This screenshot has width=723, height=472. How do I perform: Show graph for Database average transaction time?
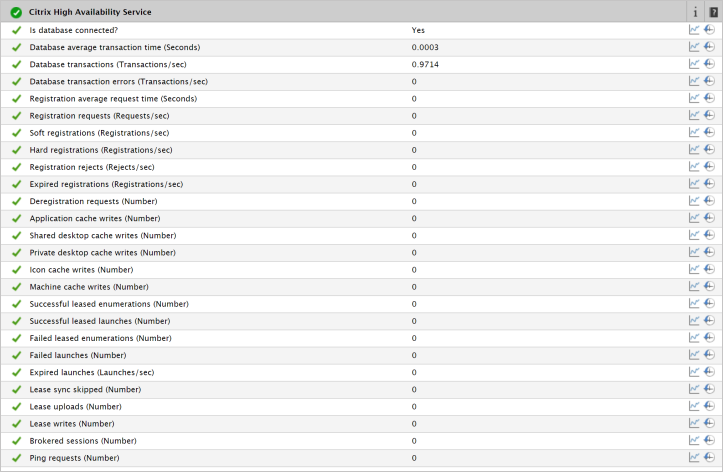(x=694, y=47)
